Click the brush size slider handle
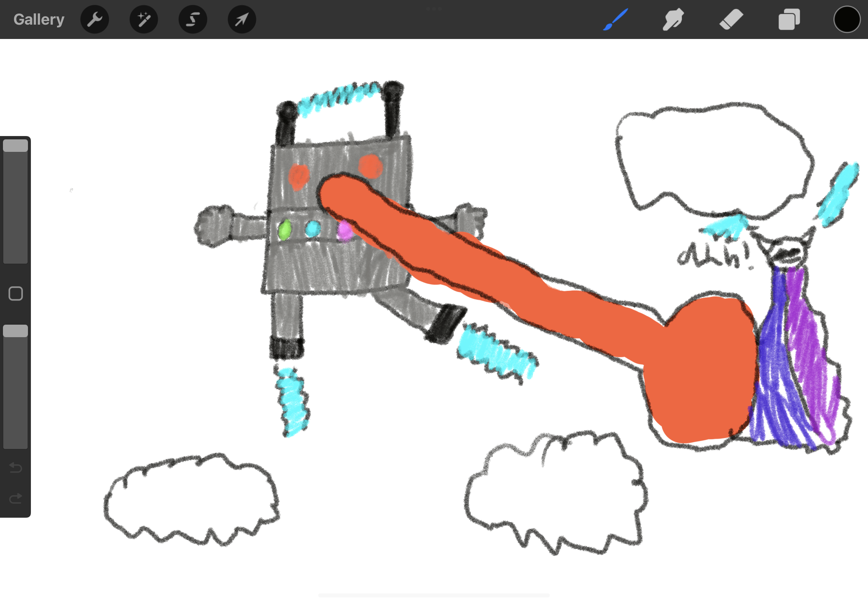The image size is (868, 603). pyautogui.click(x=15, y=146)
